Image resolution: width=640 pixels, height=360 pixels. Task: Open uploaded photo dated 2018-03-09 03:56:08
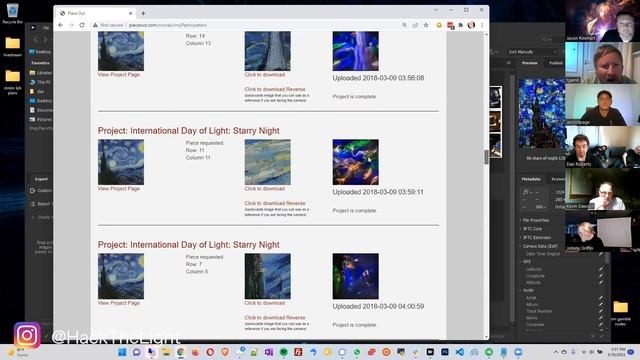[356, 51]
